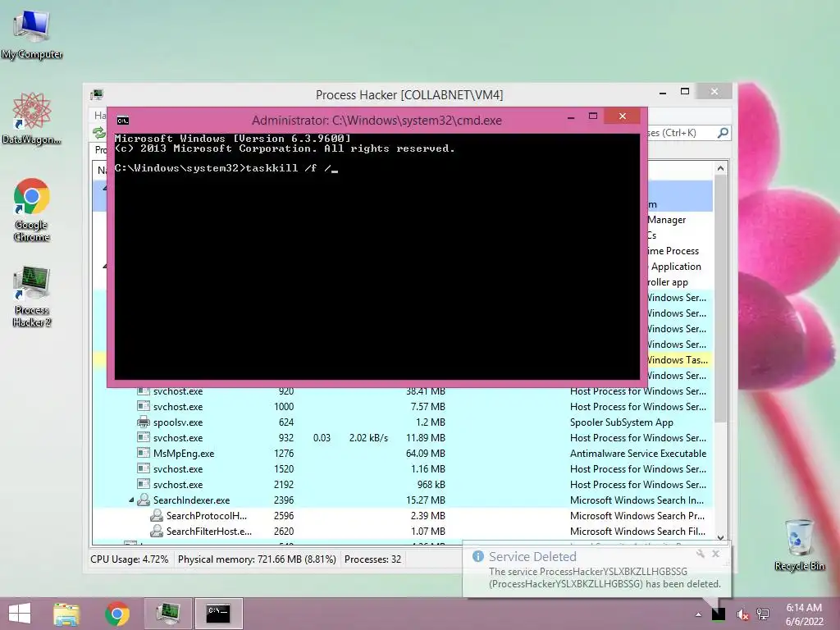Click the svchost.exe PID 920 icon
This screenshot has height=630, width=840.
pyautogui.click(x=143, y=391)
